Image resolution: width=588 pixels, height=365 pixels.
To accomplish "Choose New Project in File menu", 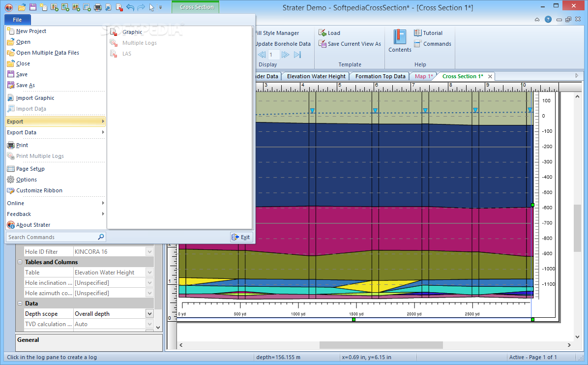I will click(56, 31).
